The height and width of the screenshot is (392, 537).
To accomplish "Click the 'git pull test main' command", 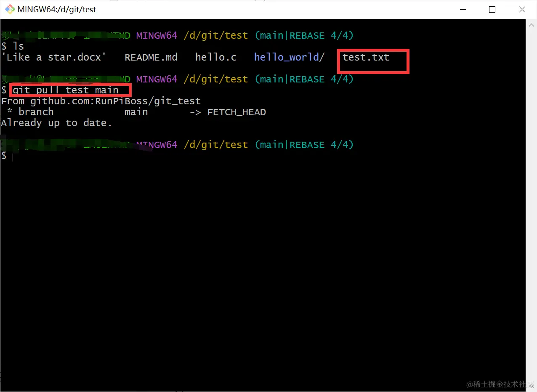I will point(66,90).
